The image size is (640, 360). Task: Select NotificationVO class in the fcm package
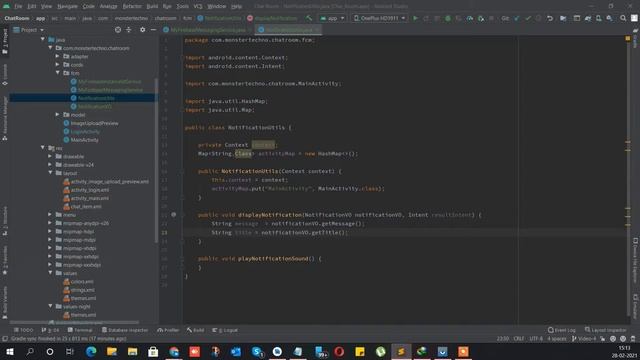pyautogui.click(x=91, y=106)
